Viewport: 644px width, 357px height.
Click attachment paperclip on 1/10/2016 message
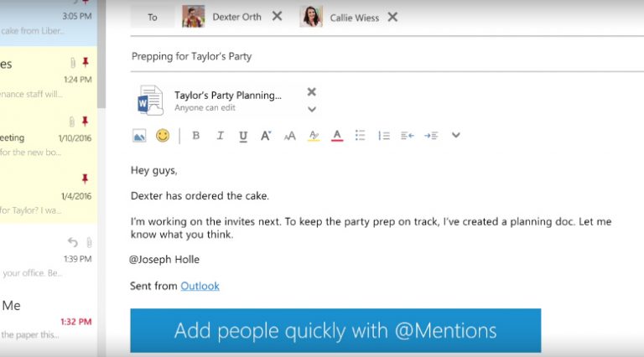(x=72, y=122)
